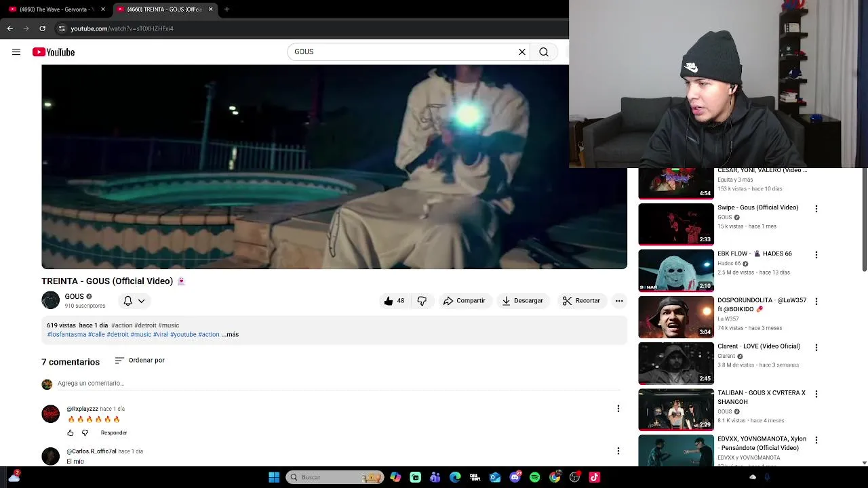Open the Ordenar por sort dropdown
Image resolution: width=868 pixels, height=488 pixels.
(140, 360)
